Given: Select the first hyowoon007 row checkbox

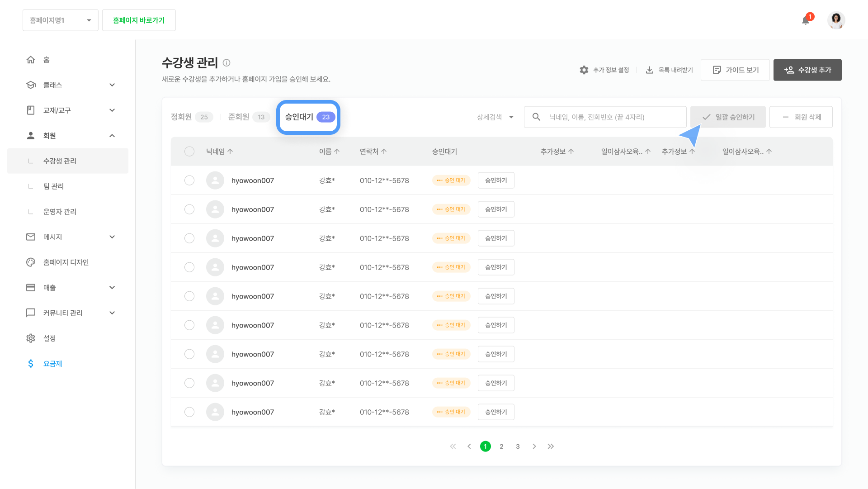Looking at the screenshot, I should pos(189,180).
